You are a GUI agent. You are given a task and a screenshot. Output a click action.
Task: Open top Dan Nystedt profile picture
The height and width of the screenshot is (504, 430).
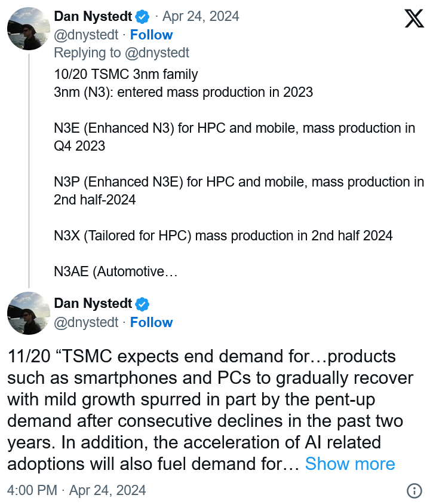click(29, 29)
